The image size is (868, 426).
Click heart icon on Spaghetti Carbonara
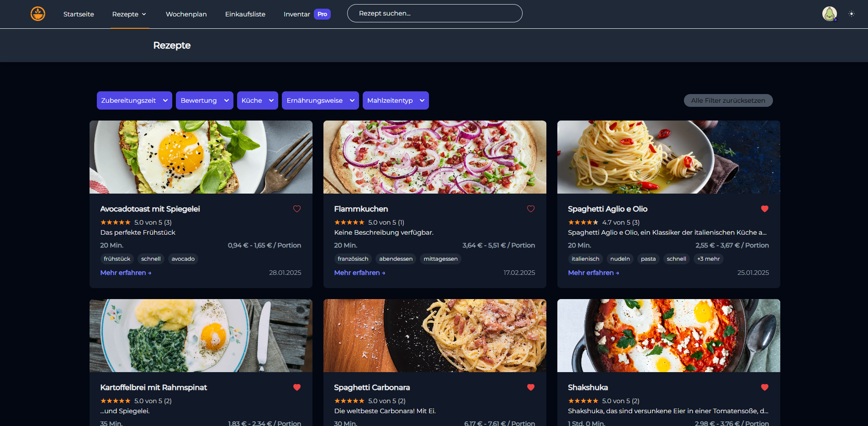(531, 387)
